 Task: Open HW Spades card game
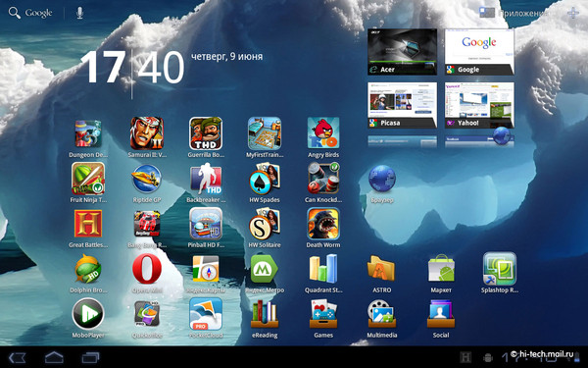(265, 179)
